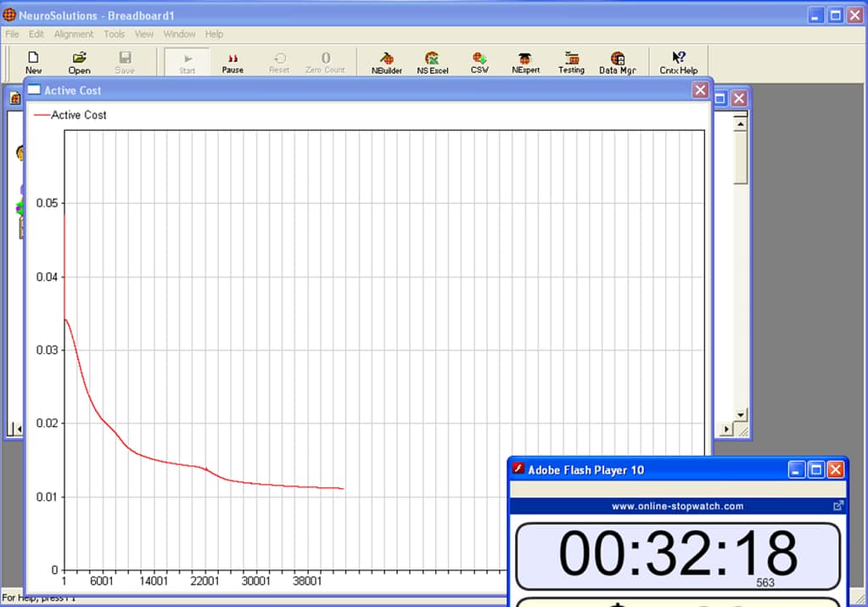Open the NS Excel tool
This screenshot has height=607, width=868.
(x=433, y=62)
